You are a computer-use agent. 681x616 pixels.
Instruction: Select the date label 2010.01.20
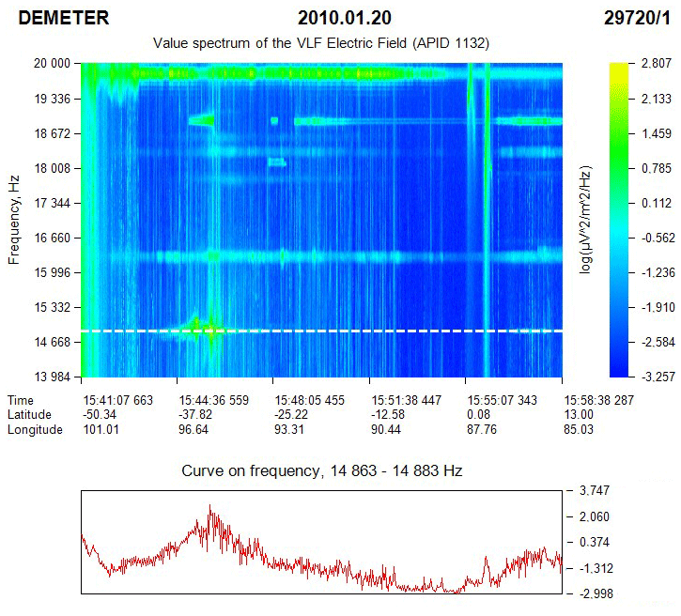point(345,18)
